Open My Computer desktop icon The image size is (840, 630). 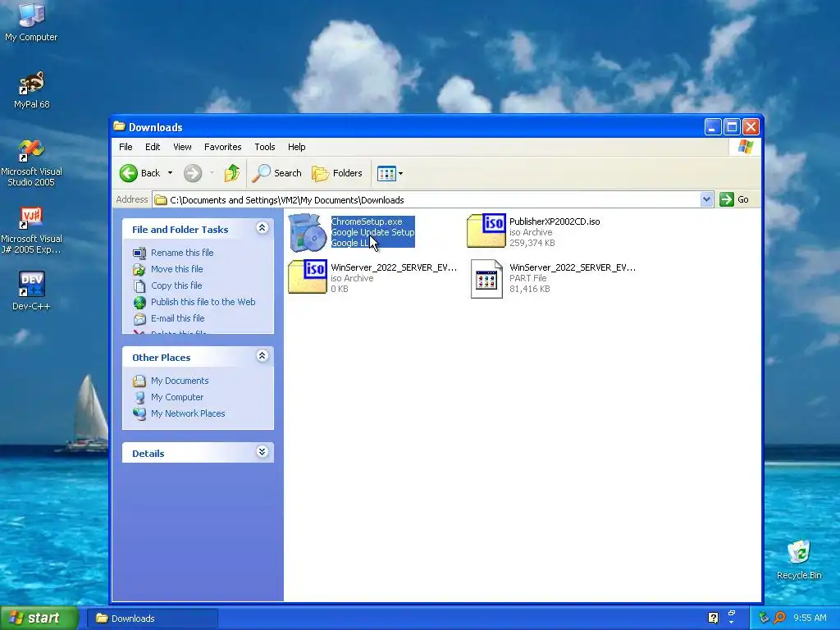point(31,21)
